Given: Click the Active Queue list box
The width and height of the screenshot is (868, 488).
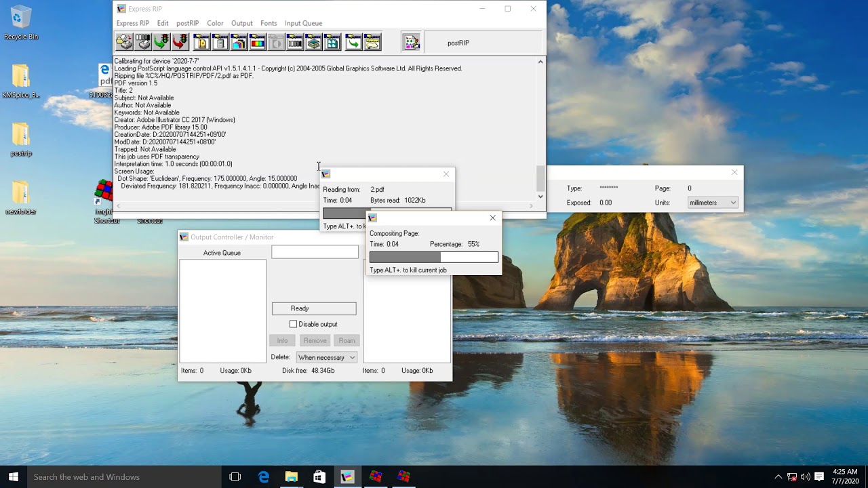Looking at the screenshot, I should click(223, 311).
